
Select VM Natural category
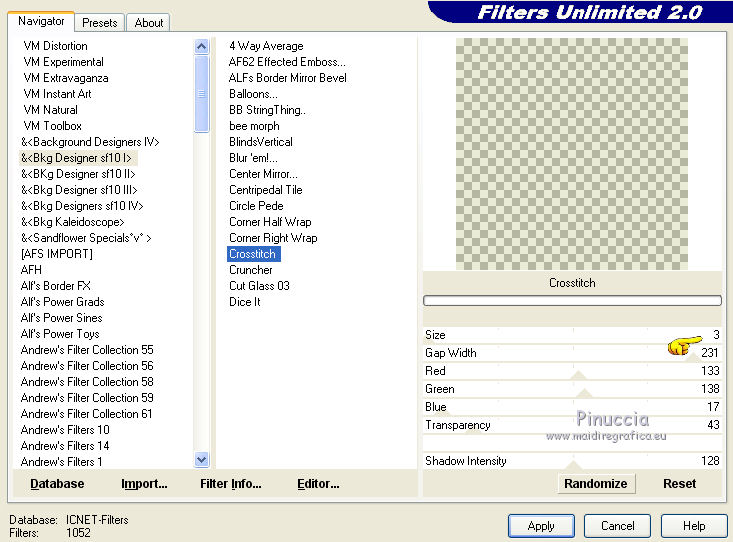point(50,109)
